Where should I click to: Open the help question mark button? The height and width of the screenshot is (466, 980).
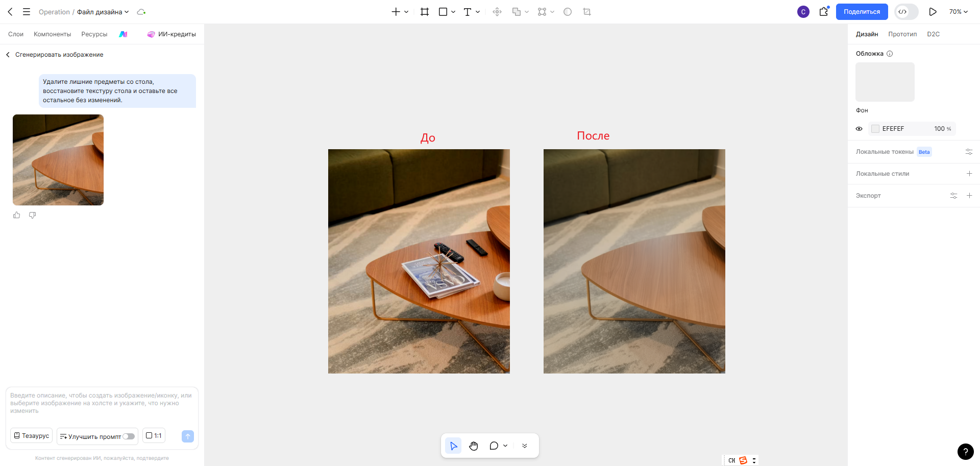(965, 452)
